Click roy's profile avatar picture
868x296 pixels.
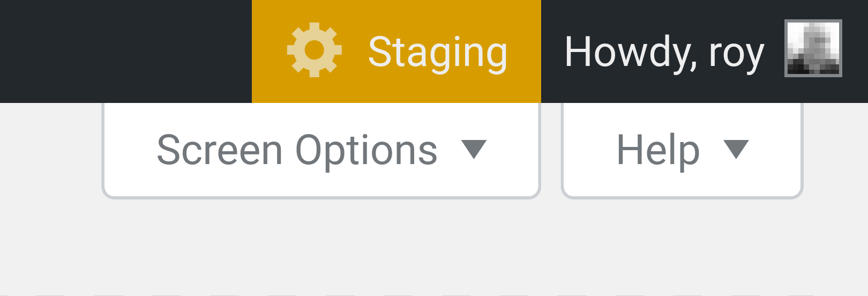click(x=813, y=48)
